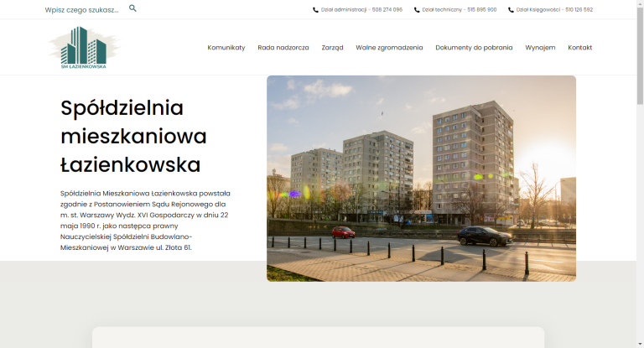
Task: Click phone icon beside Dział Księgowości
Action: click(x=511, y=10)
